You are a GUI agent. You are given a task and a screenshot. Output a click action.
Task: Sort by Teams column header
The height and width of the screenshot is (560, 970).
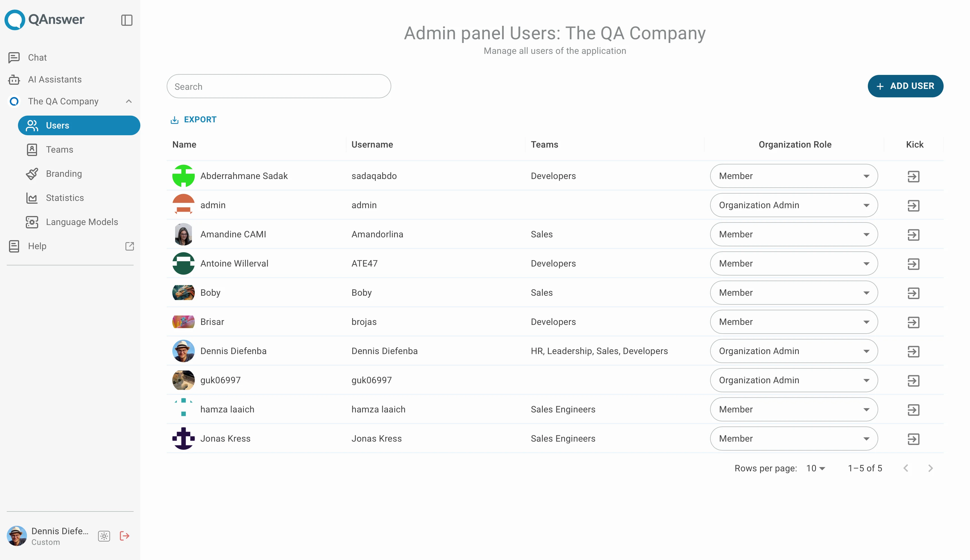coord(544,144)
